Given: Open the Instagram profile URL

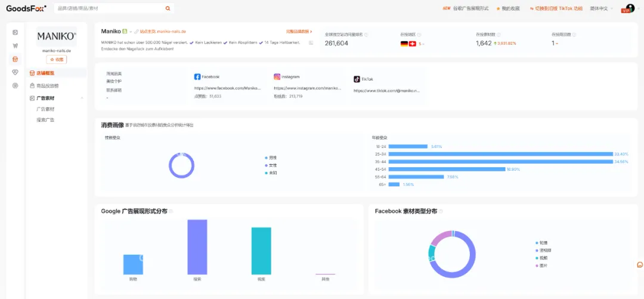Looking at the screenshot, I should [x=308, y=88].
